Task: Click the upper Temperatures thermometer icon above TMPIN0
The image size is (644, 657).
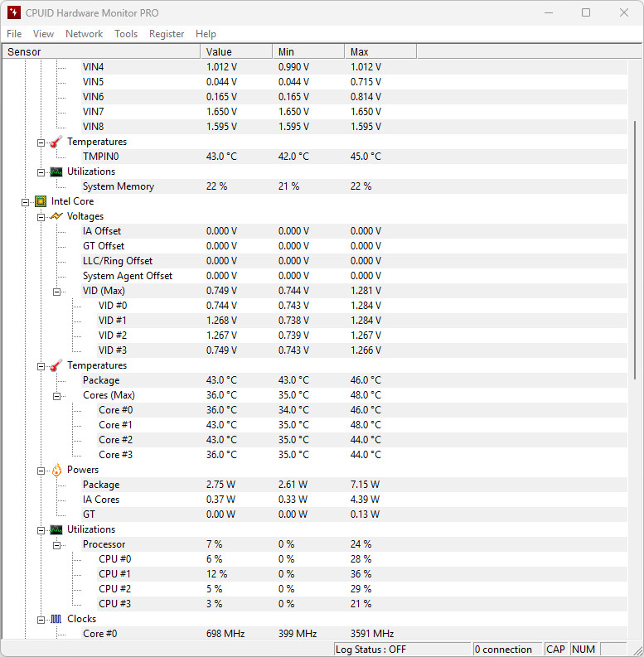Action: [x=56, y=142]
